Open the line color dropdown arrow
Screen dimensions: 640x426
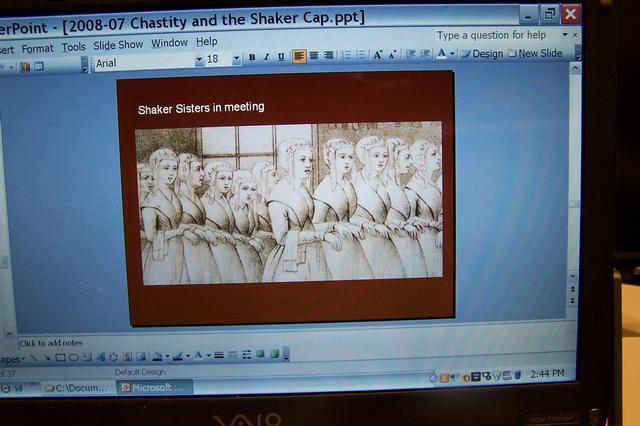(x=188, y=356)
